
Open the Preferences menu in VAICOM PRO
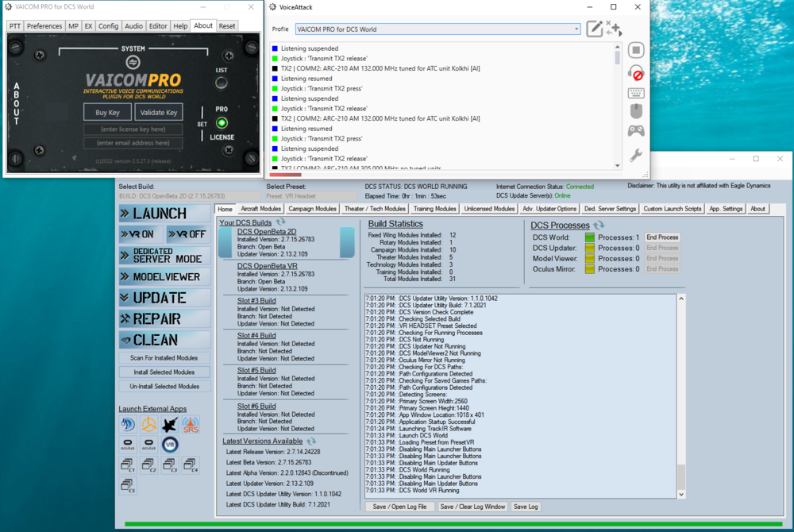pos(44,25)
